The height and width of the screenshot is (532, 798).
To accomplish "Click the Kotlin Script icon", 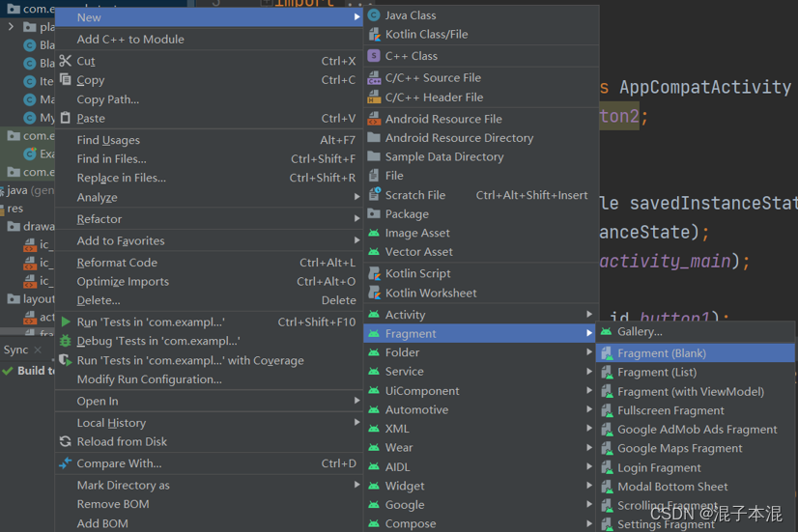I will [374, 273].
